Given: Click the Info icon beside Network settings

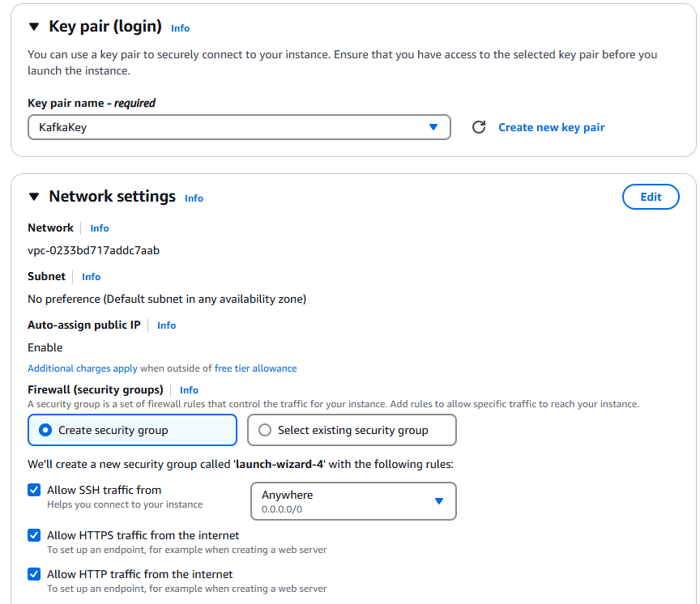Looking at the screenshot, I should [194, 198].
